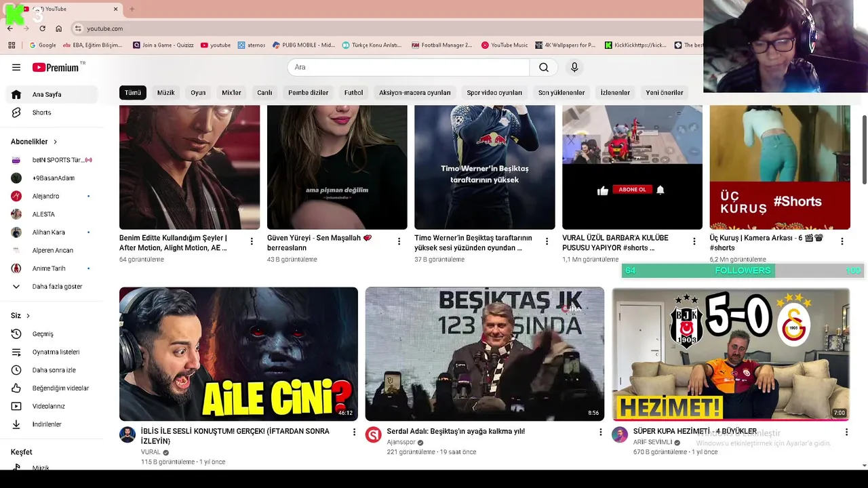
Task: Open Geçmiş watch history
Action: (52, 334)
